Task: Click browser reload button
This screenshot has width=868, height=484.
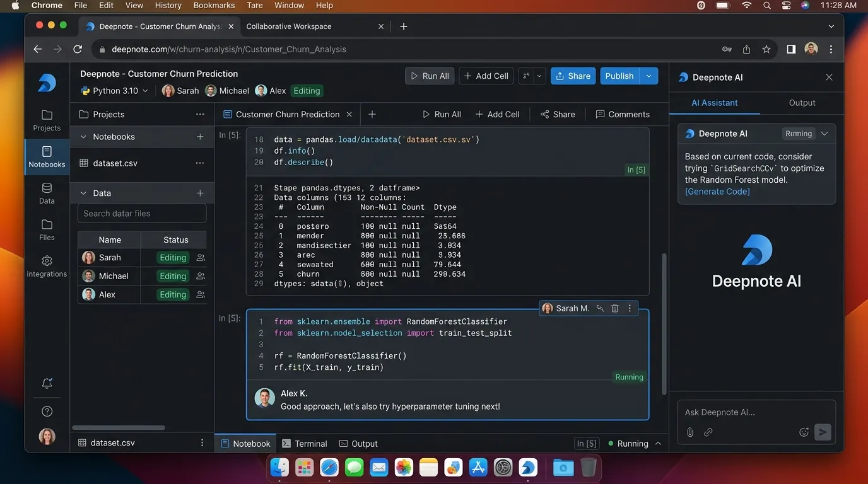Action: [78, 49]
